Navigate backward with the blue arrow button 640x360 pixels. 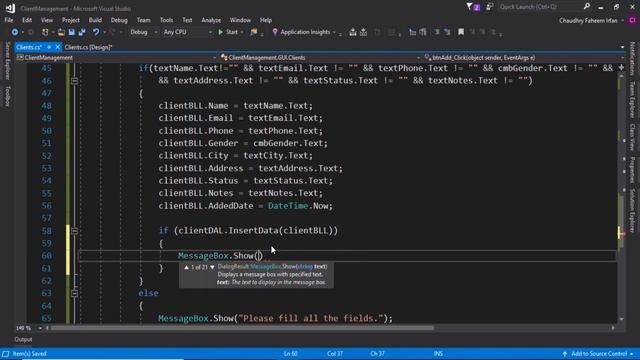[14, 32]
